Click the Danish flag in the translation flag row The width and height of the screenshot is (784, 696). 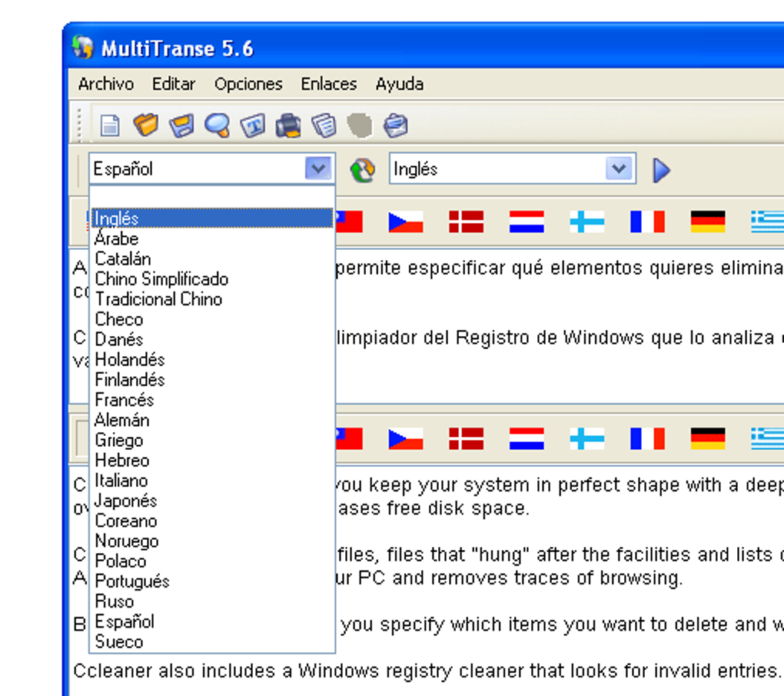coord(466,439)
